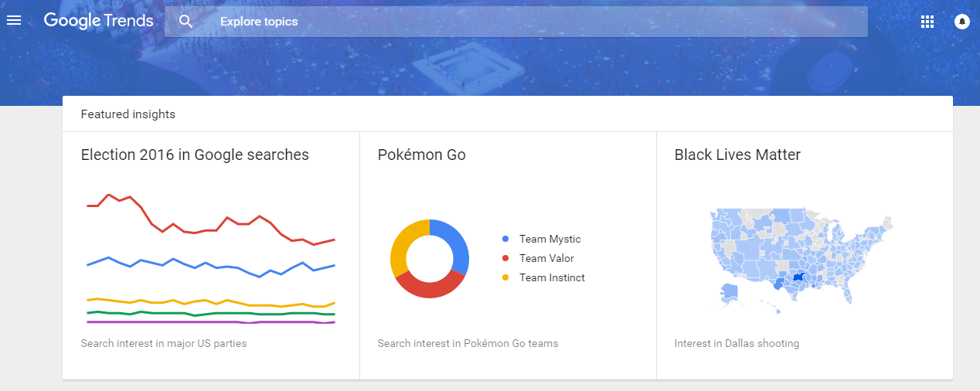Click the green line in election chart
This screenshot has height=391, width=980.
(210, 313)
